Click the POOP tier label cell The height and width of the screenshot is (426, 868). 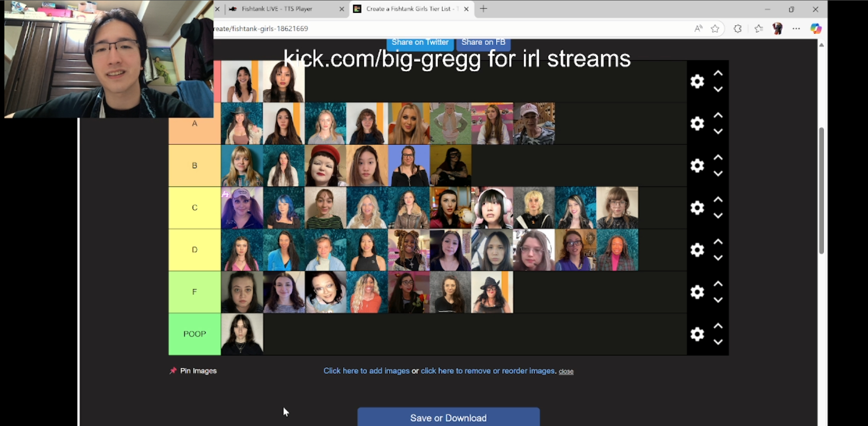195,334
